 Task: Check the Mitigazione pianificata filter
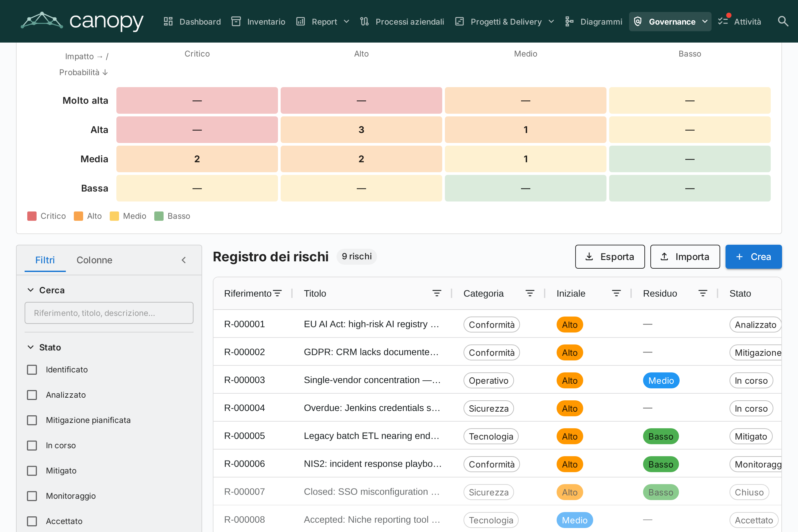(32, 420)
